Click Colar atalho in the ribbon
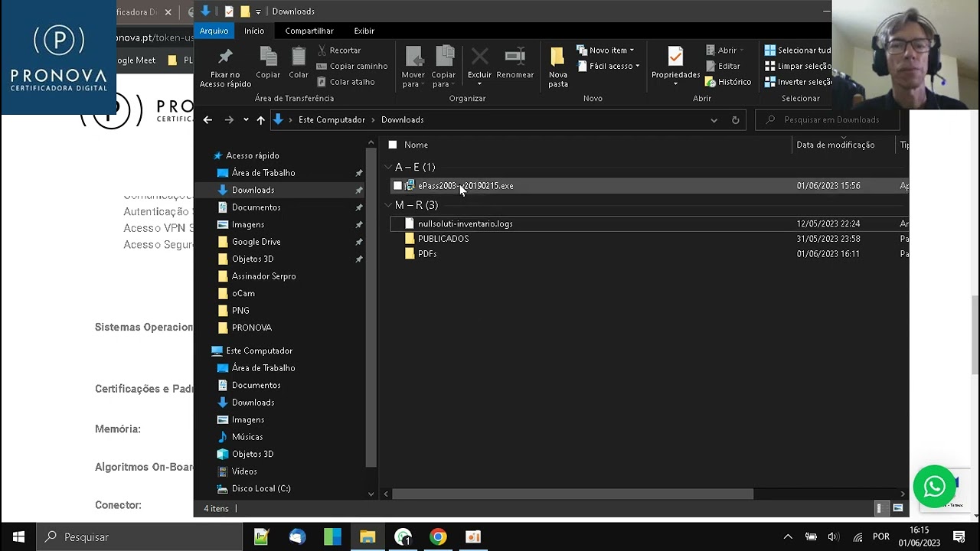This screenshot has width=980, height=551. (x=346, y=82)
